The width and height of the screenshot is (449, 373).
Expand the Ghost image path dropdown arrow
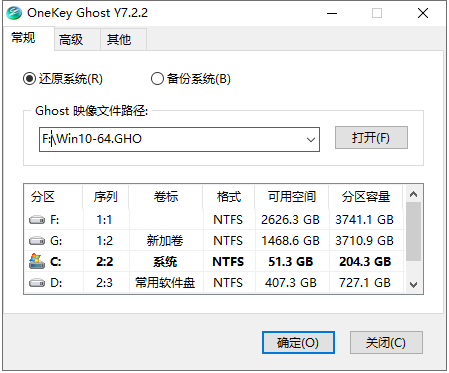pyautogui.click(x=311, y=139)
